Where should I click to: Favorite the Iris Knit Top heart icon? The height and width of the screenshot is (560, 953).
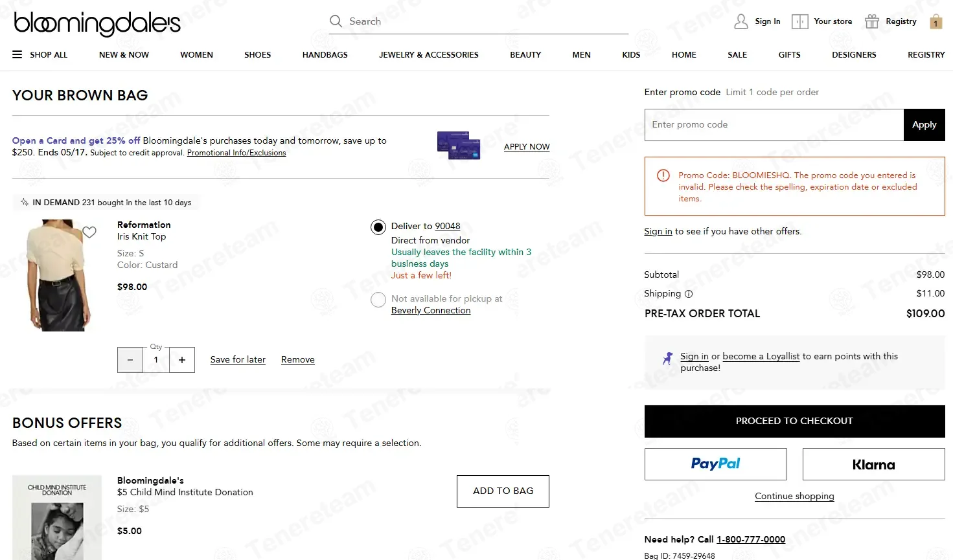tap(89, 232)
